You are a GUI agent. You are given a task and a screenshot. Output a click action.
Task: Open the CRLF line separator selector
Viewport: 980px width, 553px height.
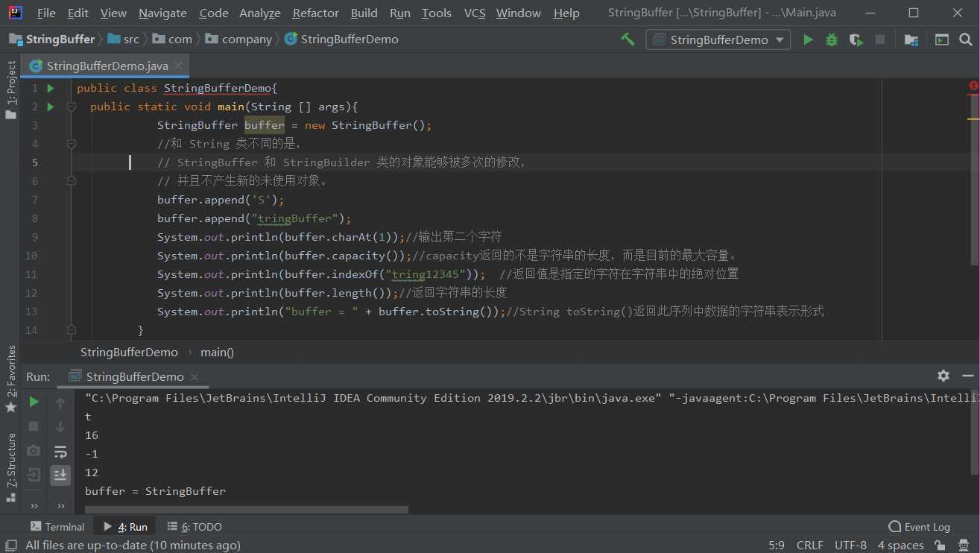809,546
